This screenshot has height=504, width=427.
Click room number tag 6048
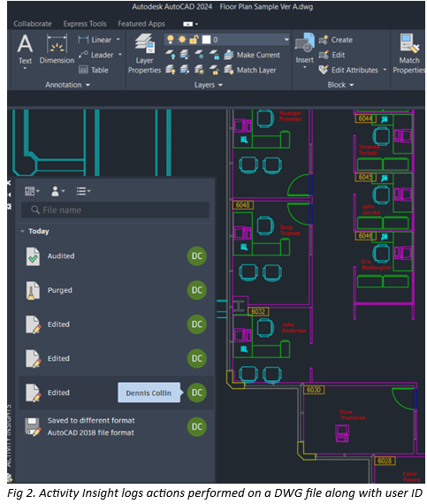pos(243,205)
